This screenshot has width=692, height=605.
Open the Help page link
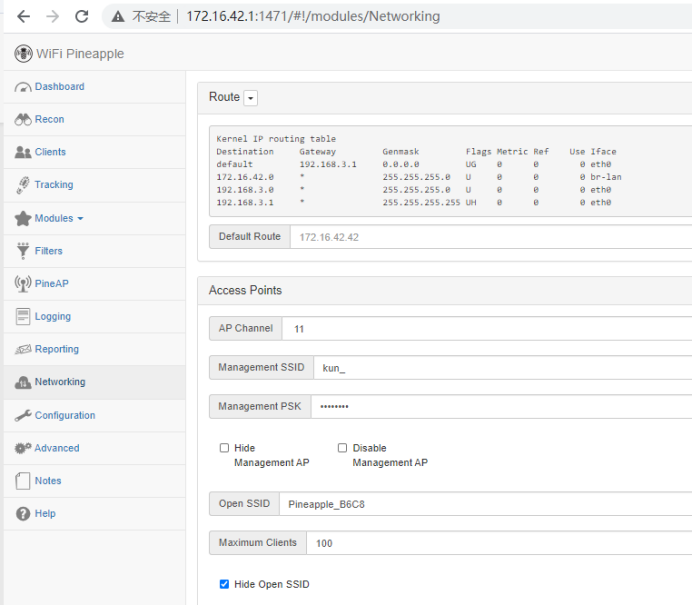coord(45,514)
